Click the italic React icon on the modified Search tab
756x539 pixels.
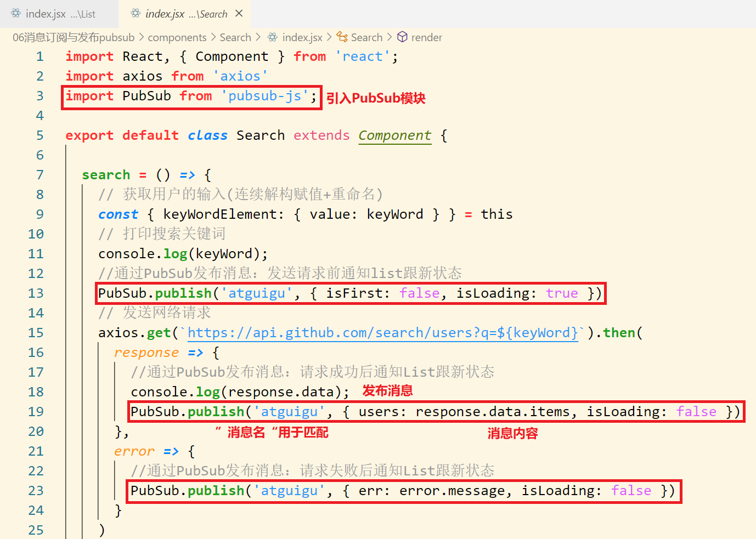coord(136,14)
